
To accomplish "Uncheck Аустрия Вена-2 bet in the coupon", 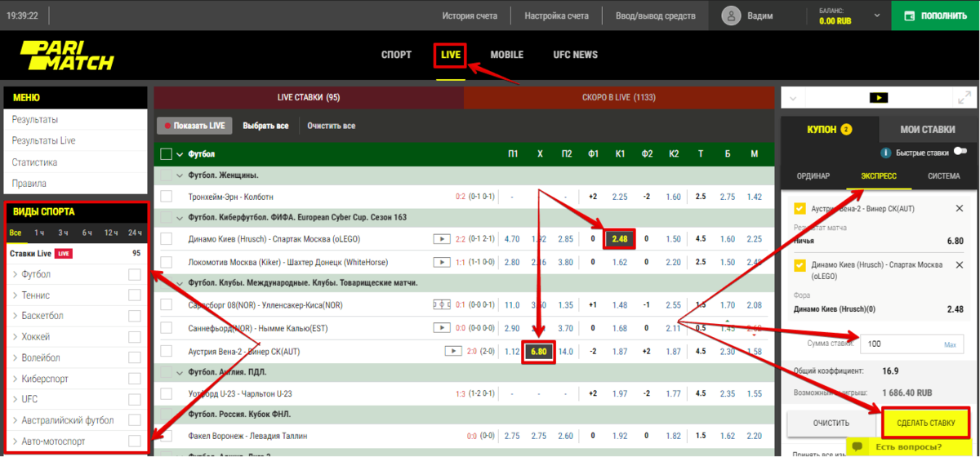I will coord(800,209).
